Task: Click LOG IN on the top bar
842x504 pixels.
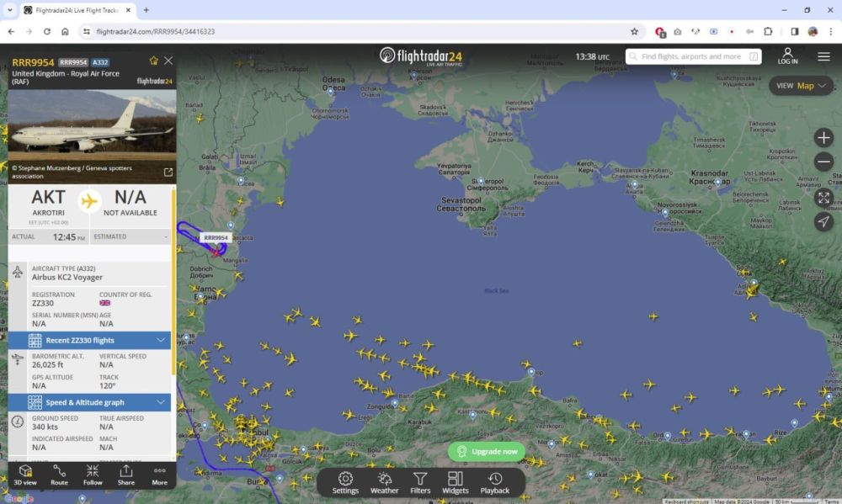Action: (787, 56)
